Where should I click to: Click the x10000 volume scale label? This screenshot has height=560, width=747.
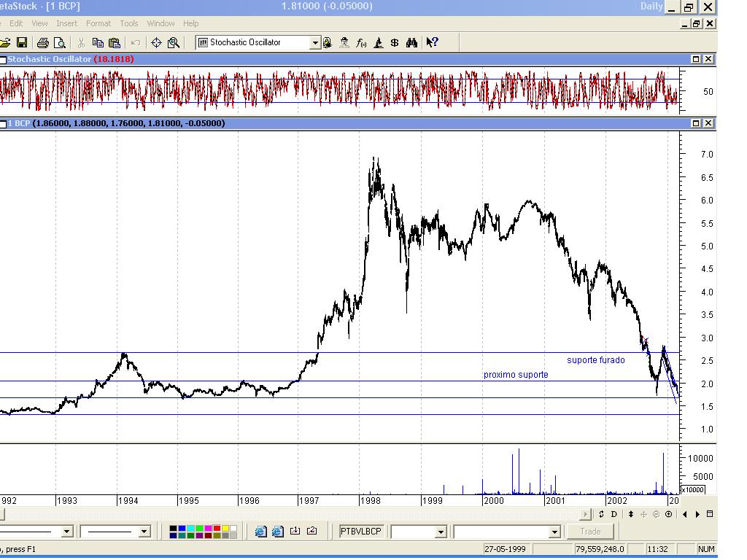pyautogui.click(x=693, y=489)
